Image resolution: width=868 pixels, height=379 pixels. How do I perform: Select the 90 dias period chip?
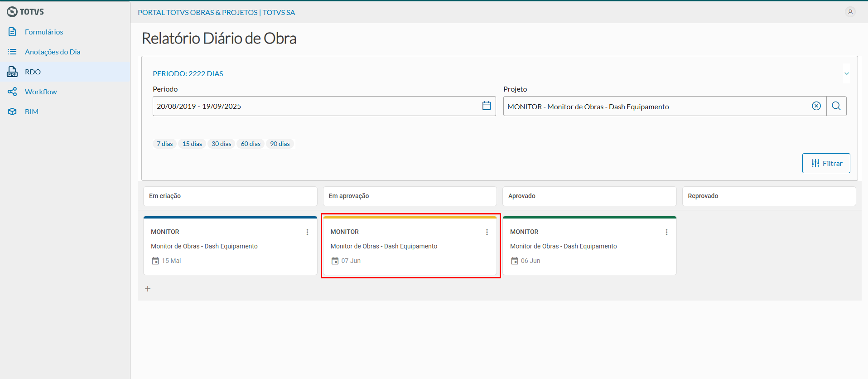pos(280,144)
